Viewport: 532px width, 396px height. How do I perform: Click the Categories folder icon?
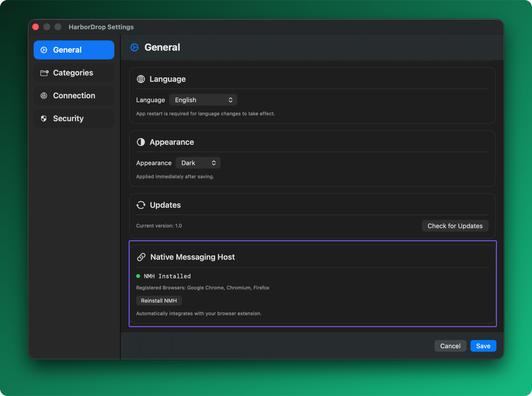(44, 73)
